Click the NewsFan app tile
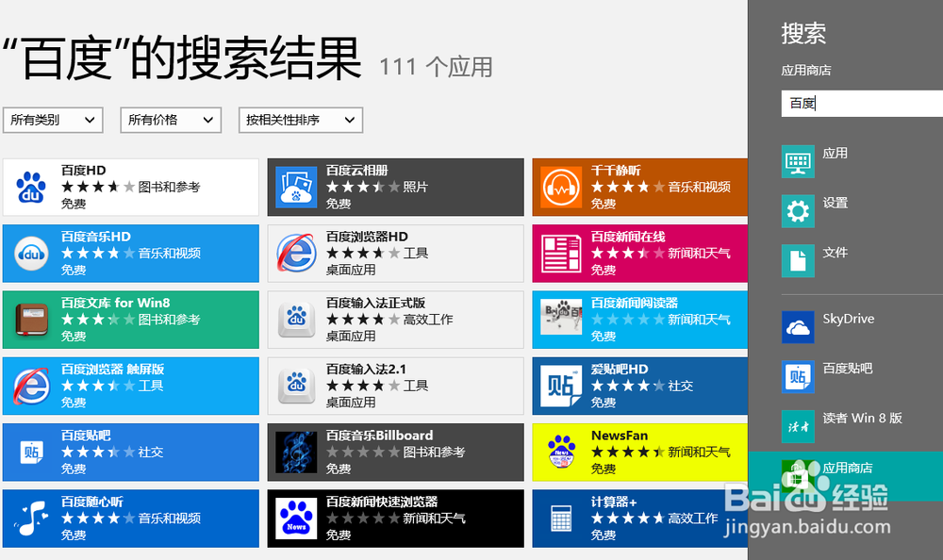Screen dimensions: 943x560 (640, 453)
